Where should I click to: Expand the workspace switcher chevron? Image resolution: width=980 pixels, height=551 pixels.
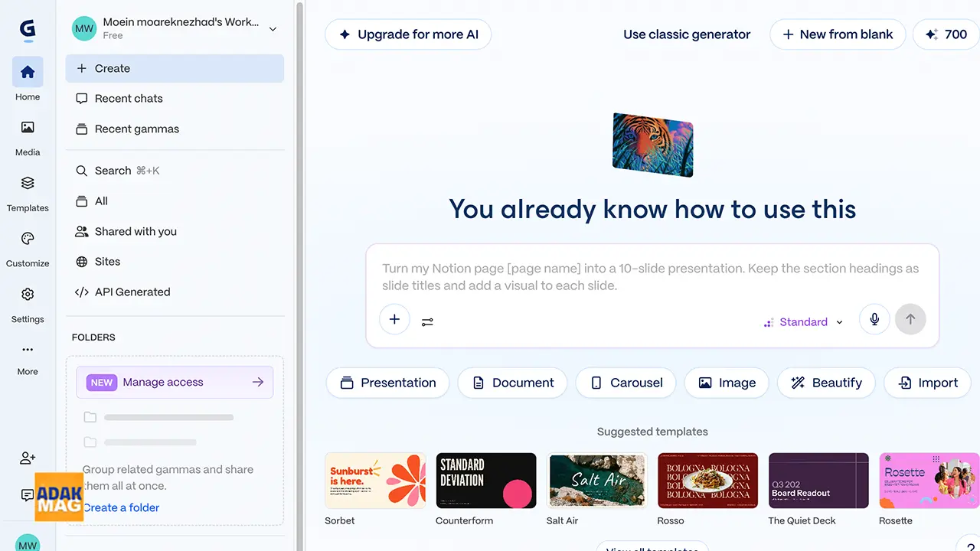point(273,29)
